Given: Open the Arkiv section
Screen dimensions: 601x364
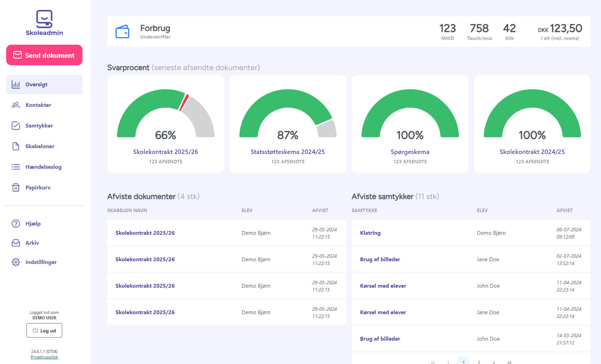Looking at the screenshot, I should (44, 243).
